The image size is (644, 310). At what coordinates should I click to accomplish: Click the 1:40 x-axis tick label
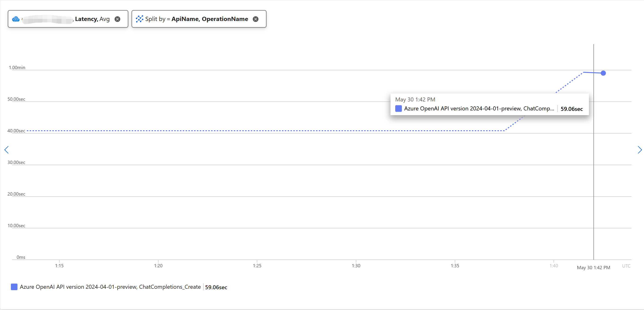pos(554,266)
